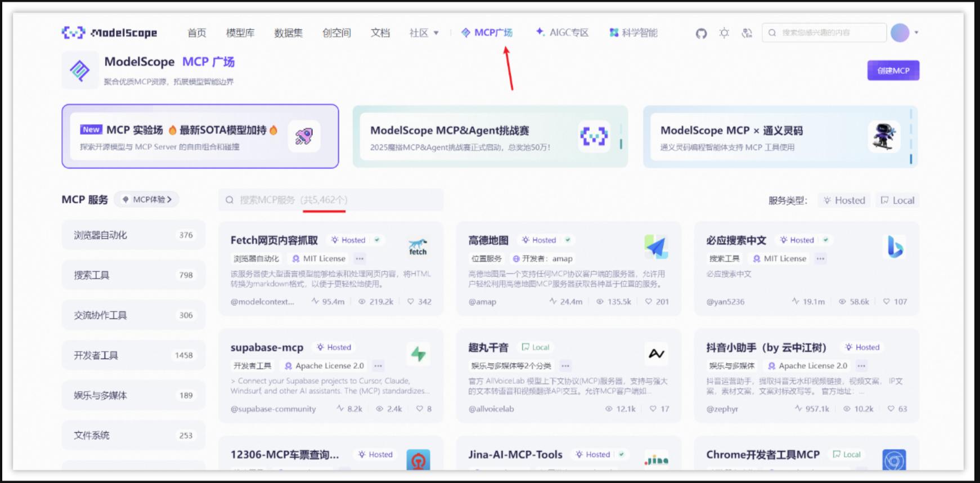
Task: Click the fetch dog logo icon
Action: (418, 247)
